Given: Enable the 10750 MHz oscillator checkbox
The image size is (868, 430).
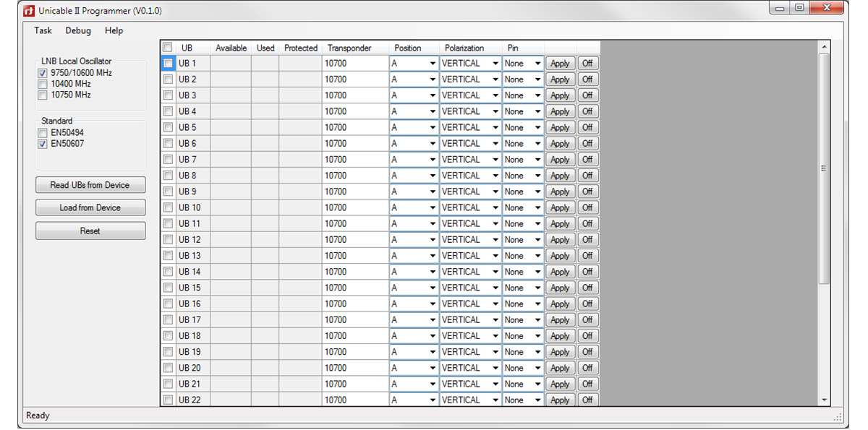Looking at the screenshot, I should tap(43, 95).
